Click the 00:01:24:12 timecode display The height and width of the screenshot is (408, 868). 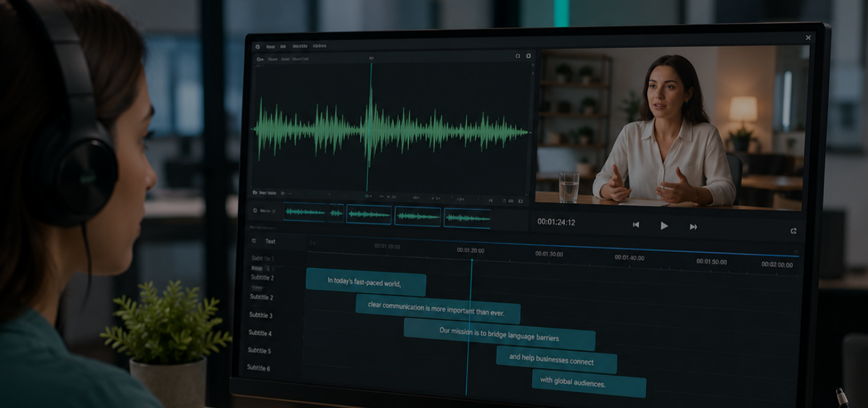pyautogui.click(x=556, y=222)
